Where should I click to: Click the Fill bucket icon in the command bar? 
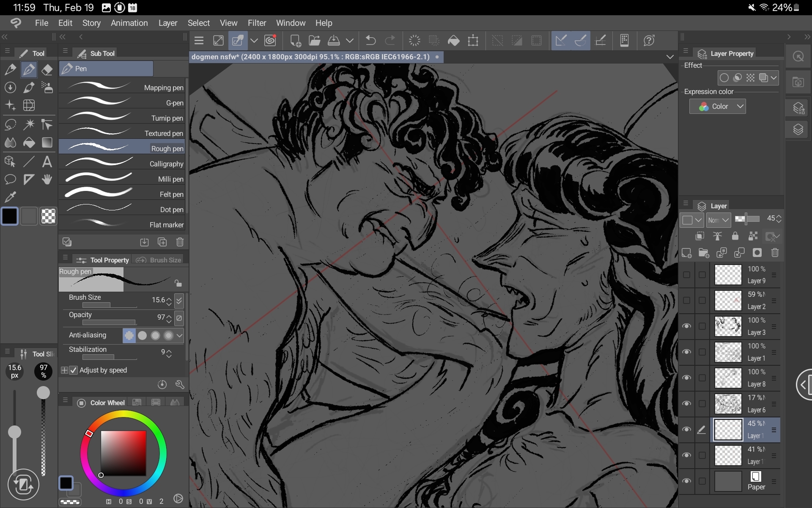[453, 41]
